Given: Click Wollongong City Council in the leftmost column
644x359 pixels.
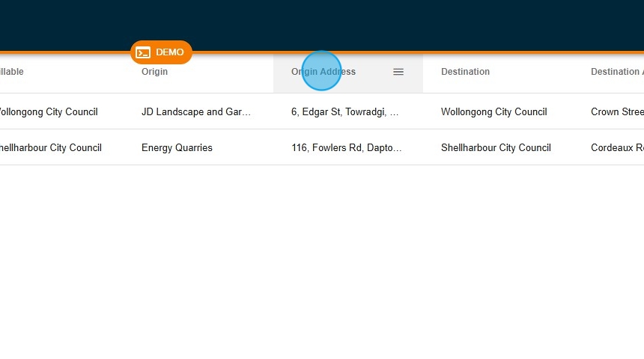Looking at the screenshot, I should pos(47,112).
